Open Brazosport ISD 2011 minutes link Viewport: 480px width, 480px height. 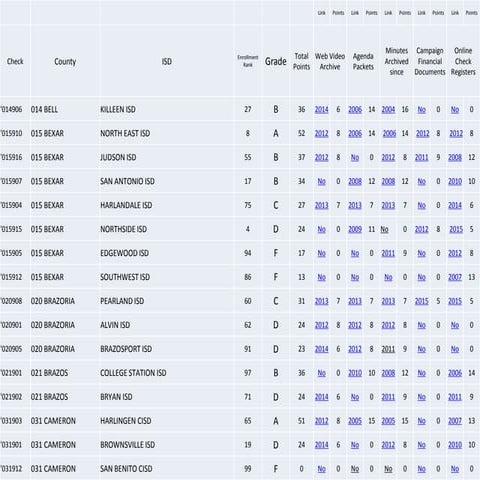tap(388, 349)
